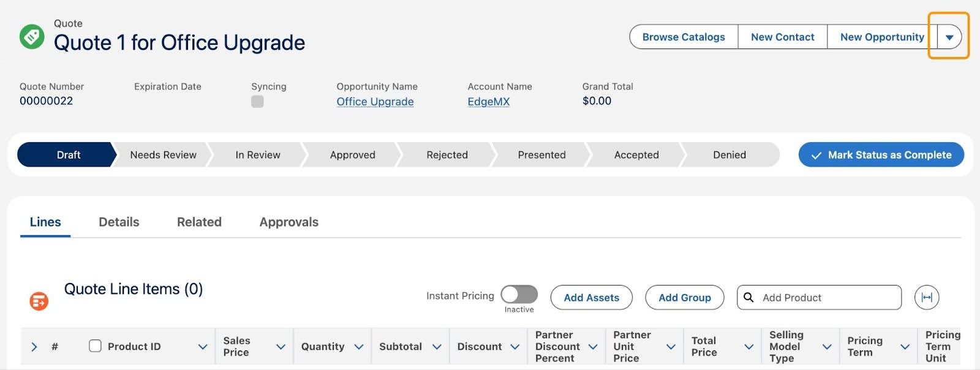
Task: Expand the Quantity column menu chevron
Action: tap(359, 347)
